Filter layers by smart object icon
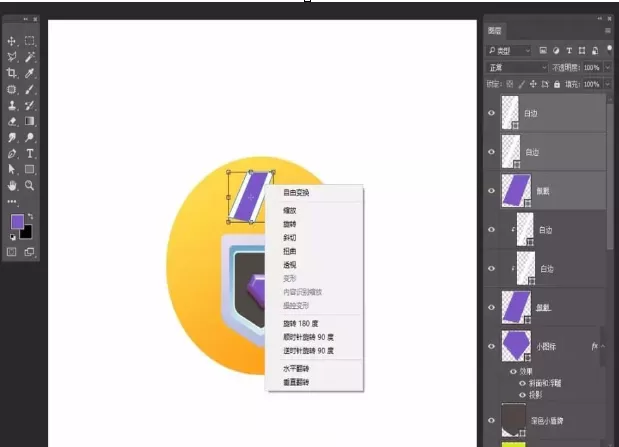Image resolution: width=619 pixels, height=447 pixels. click(595, 51)
